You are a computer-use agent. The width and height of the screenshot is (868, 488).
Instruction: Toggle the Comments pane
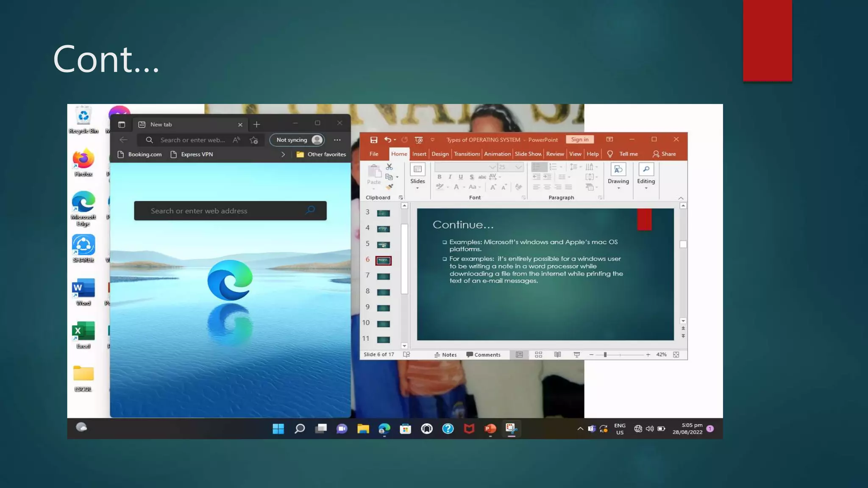[483, 355]
